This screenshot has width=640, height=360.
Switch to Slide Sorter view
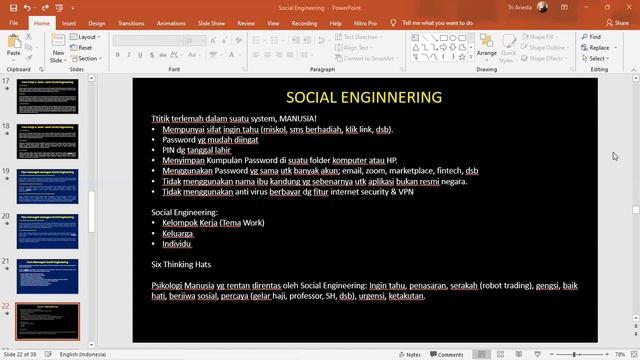pos(500,354)
